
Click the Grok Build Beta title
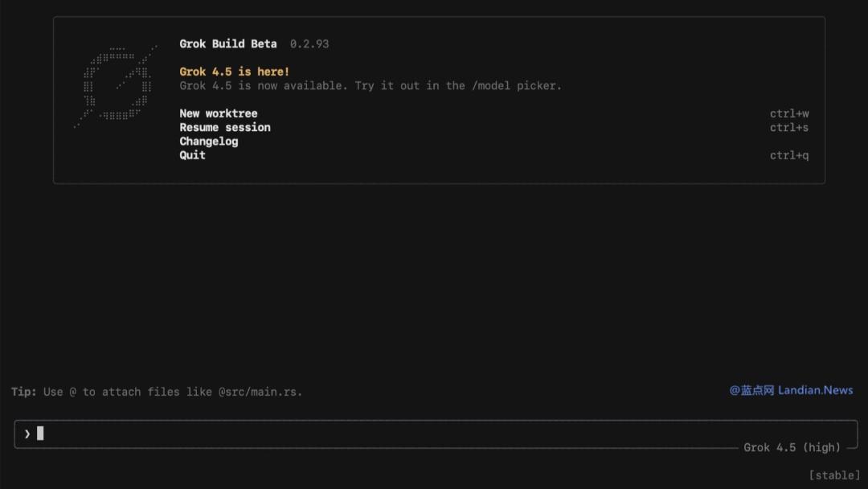[x=228, y=43]
